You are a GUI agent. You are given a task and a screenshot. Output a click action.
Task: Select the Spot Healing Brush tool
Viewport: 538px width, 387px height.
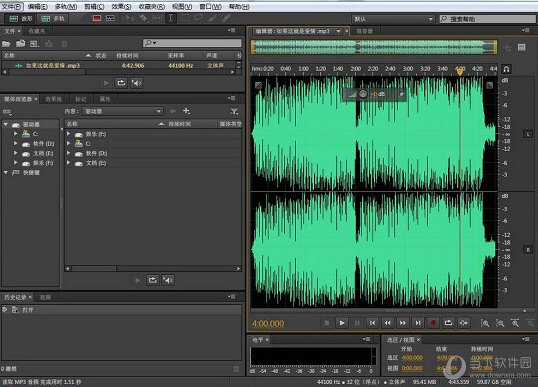[x=225, y=18]
